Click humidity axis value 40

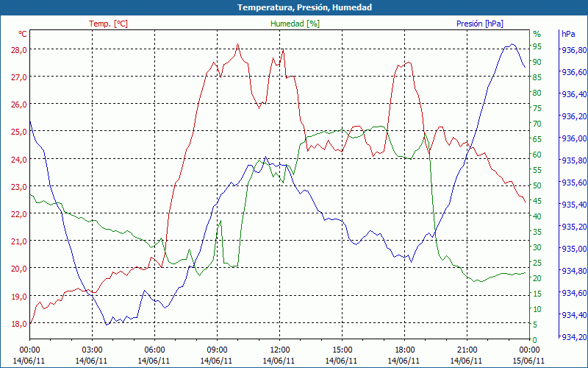(537, 216)
